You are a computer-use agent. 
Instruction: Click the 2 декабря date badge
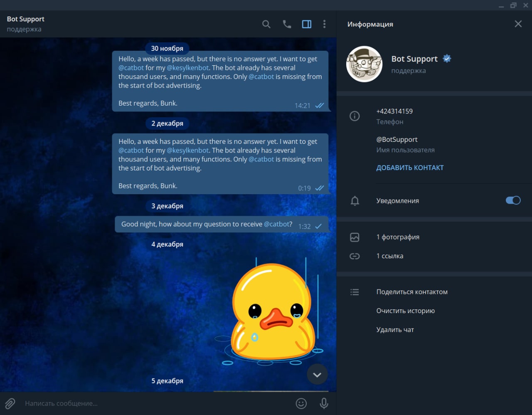point(167,124)
